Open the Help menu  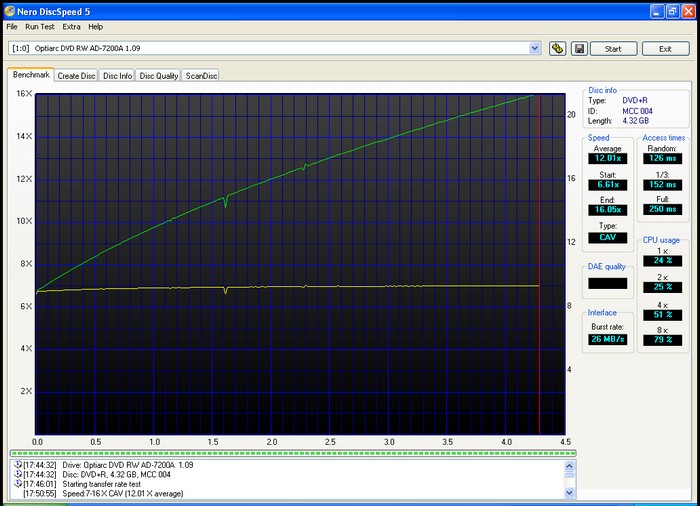pyautogui.click(x=95, y=26)
